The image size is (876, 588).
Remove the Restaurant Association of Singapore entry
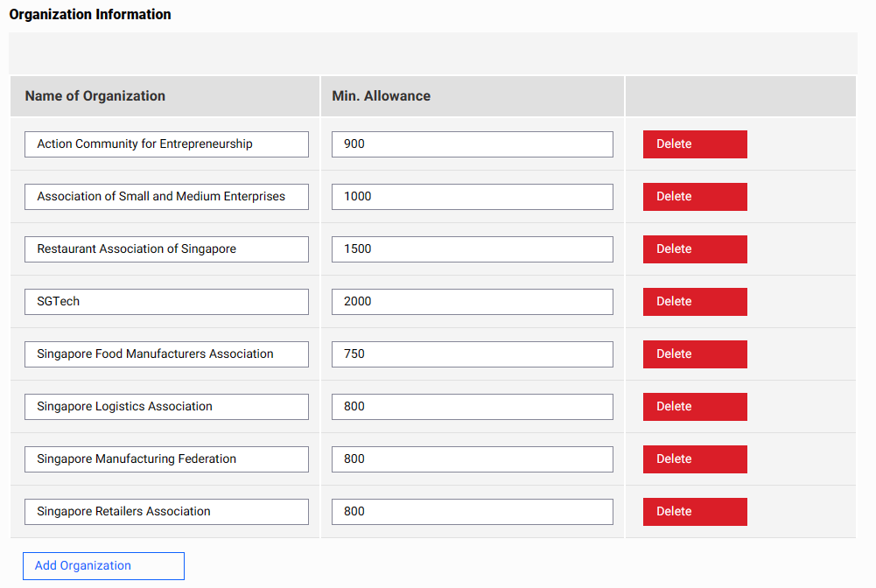pyautogui.click(x=695, y=249)
